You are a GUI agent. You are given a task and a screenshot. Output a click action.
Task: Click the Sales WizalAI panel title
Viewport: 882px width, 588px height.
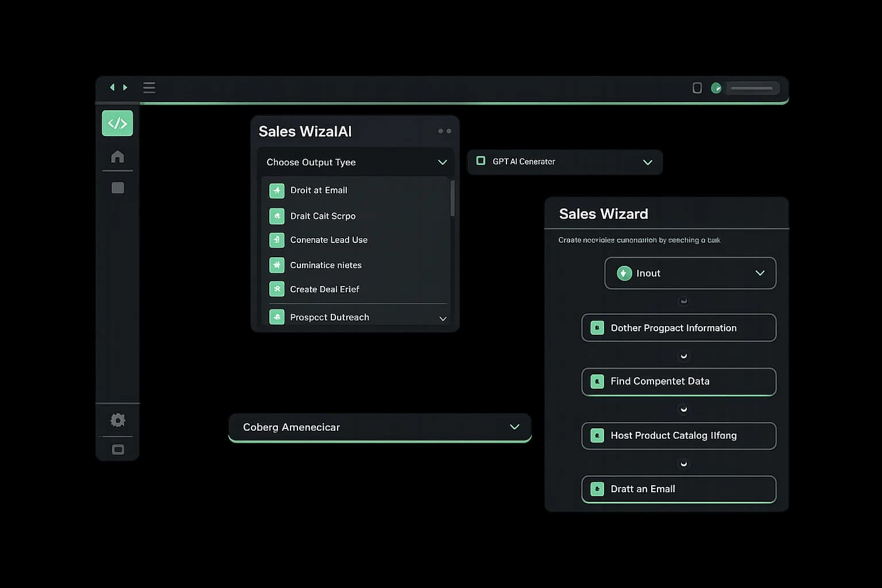pos(305,131)
